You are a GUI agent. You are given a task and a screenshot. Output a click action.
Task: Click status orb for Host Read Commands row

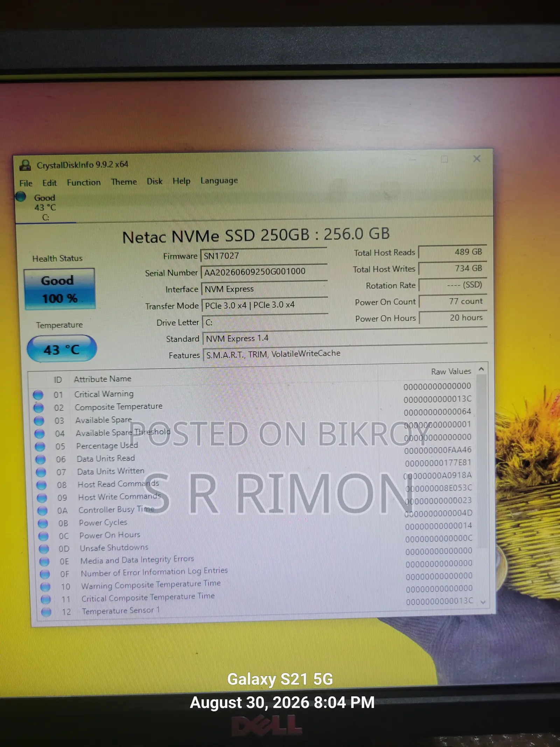coord(42,485)
